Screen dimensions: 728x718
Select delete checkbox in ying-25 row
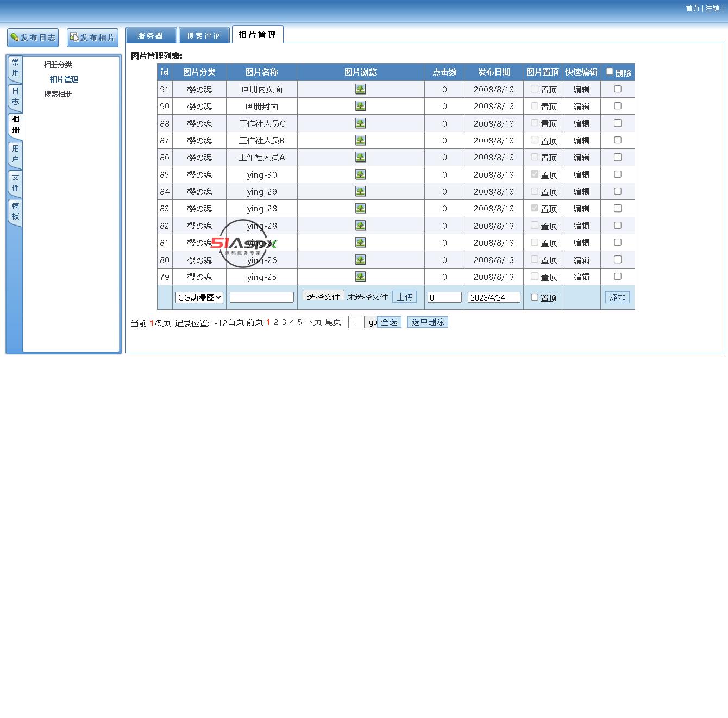(618, 277)
